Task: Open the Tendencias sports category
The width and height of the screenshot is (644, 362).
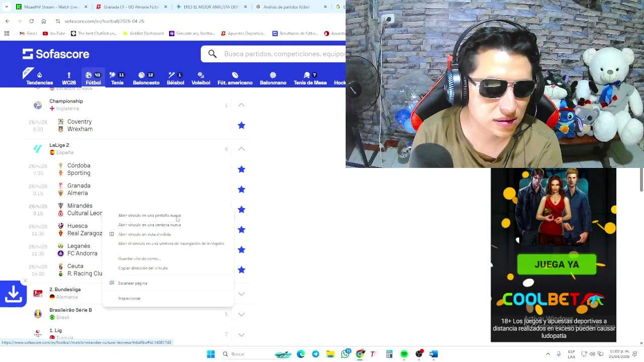Action: [x=39, y=78]
